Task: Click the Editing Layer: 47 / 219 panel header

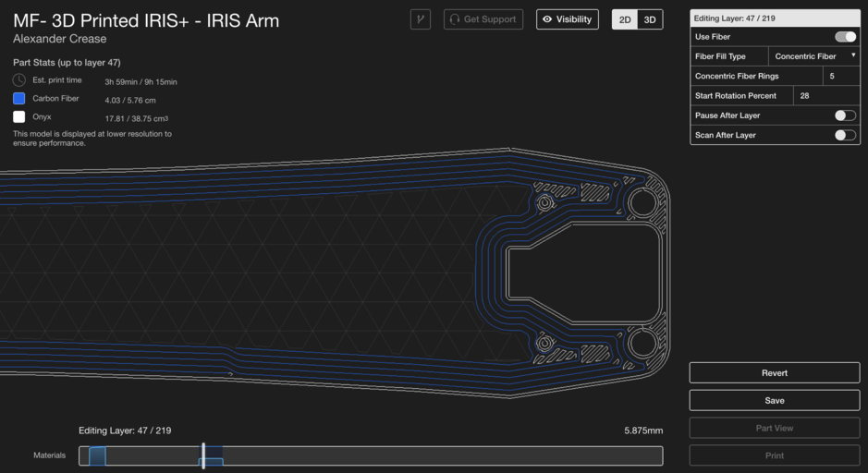Action: (775, 18)
